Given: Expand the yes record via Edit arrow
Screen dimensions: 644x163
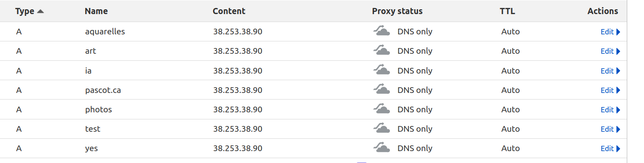Looking at the screenshot, I should pyautogui.click(x=618, y=148).
